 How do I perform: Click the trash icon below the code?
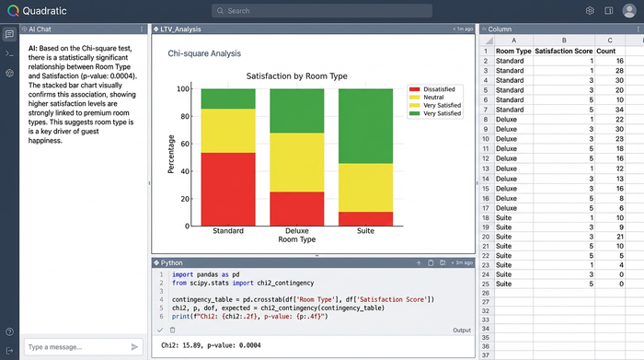(173, 330)
